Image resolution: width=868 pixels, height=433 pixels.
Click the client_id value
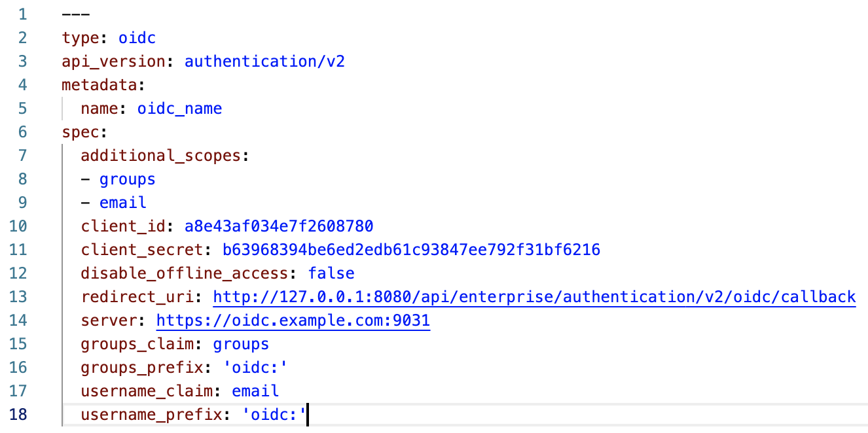click(279, 226)
